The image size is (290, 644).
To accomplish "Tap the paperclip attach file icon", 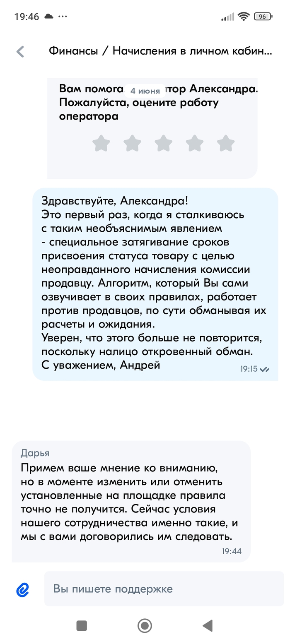I will [22, 589].
